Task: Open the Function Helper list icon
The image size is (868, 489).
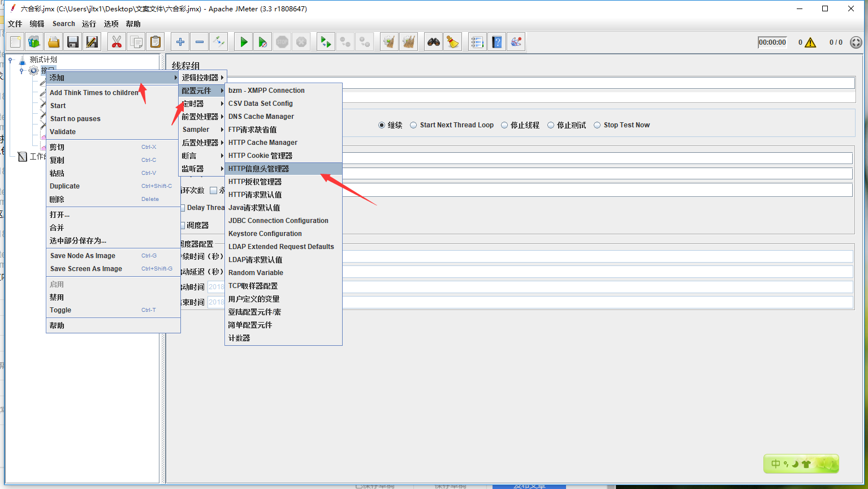Action: 478,42
